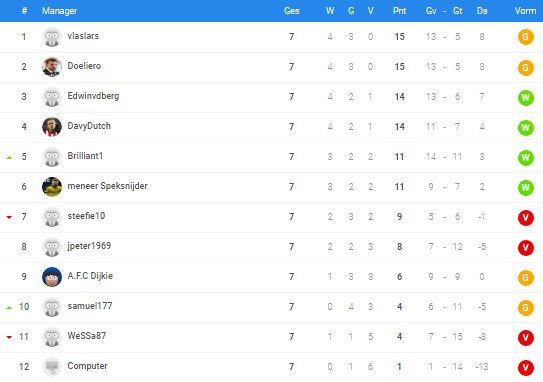Viewport: 543px width, 382px height.
Task: Click DavyDutch's avatar picture
Action: coord(52,127)
